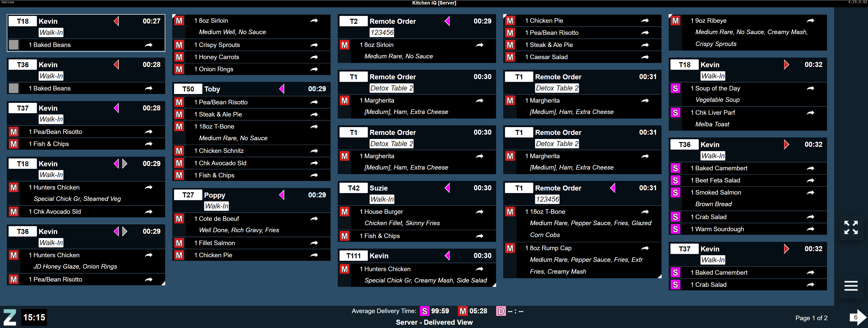868x328 pixels.
Task: Click the 15:15 clock display
Action: 34,317
